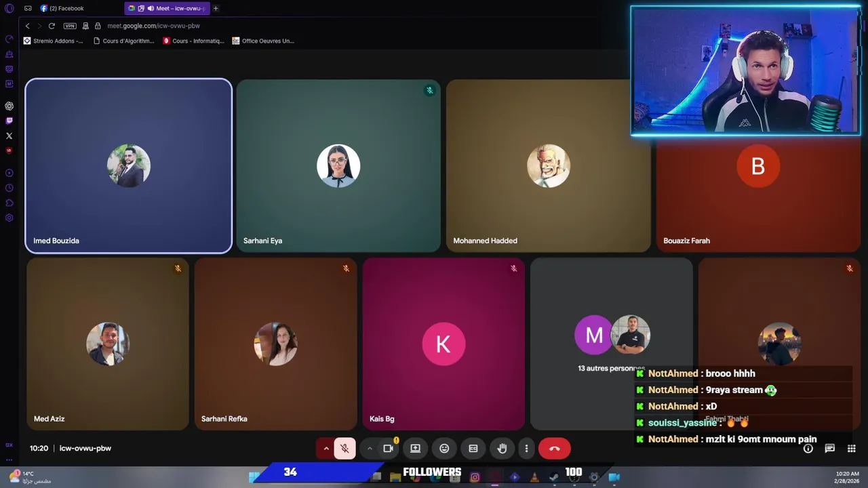868x488 pixels.
Task: Click Kais Bg's K avatar
Action: tap(443, 344)
